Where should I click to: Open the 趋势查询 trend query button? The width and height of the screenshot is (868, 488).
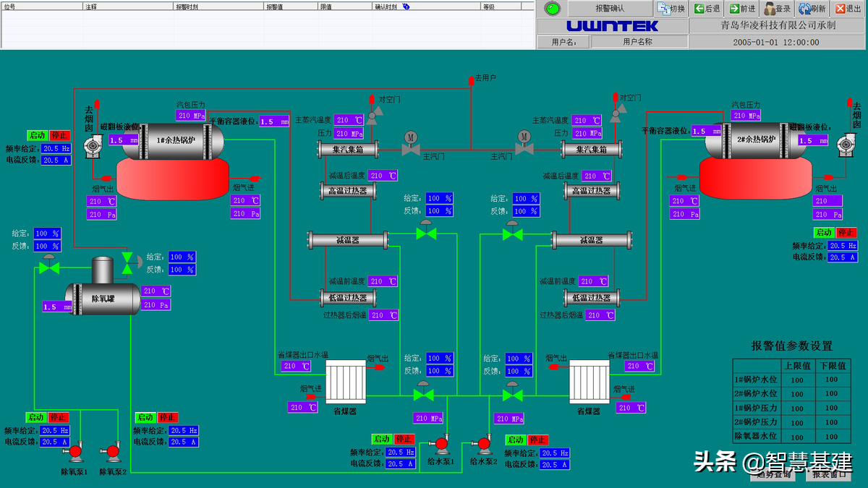tap(773, 474)
